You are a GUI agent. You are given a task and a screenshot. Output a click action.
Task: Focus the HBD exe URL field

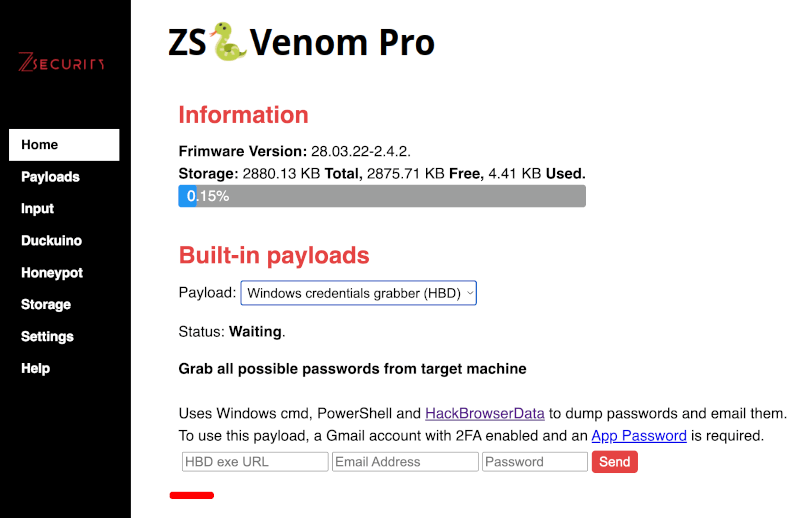(255, 462)
